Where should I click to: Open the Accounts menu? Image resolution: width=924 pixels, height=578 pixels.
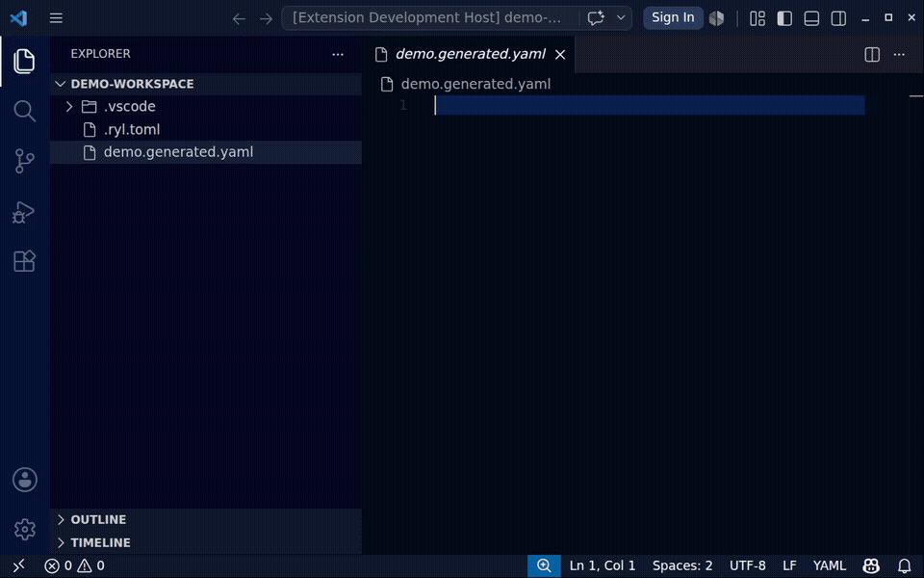point(25,480)
